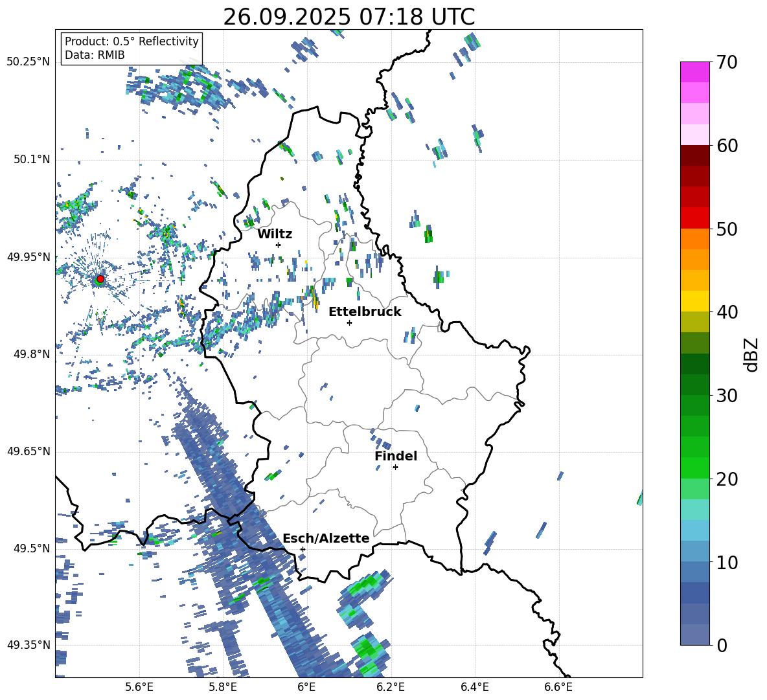Click the 'Wiltz' city label
Image resolution: width=767 pixels, height=700 pixels.
pos(275,234)
